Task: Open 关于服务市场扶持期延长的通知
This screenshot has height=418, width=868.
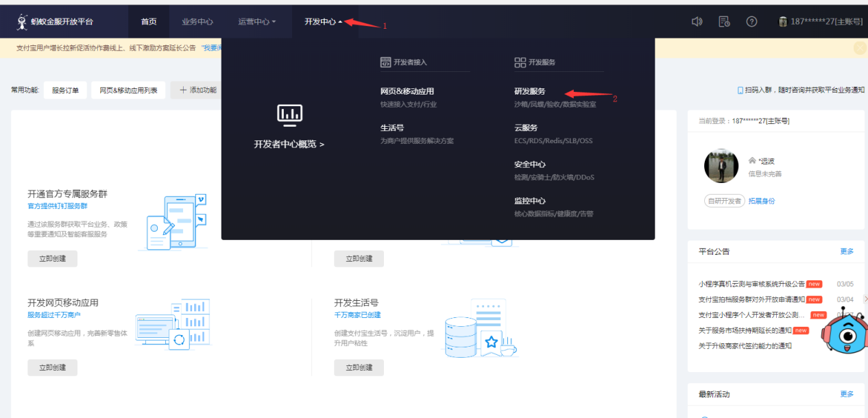Action: tap(745, 330)
